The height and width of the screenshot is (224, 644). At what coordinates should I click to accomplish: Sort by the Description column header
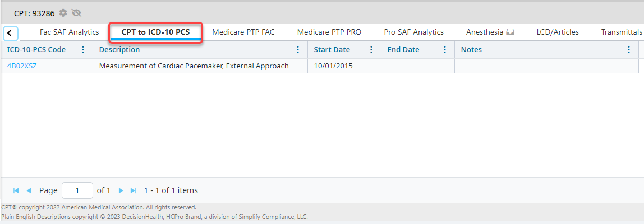click(119, 50)
